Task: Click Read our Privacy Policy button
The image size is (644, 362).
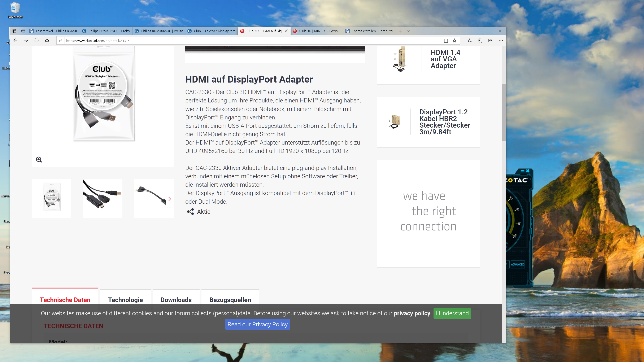Action: click(x=257, y=324)
